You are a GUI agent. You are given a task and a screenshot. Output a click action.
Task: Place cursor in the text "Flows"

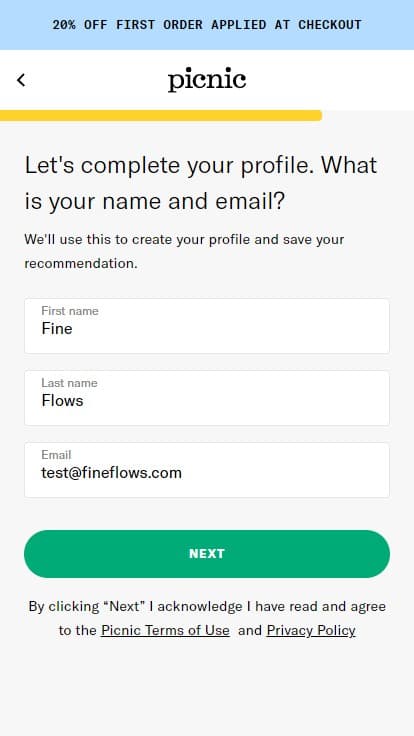(62, 400)
